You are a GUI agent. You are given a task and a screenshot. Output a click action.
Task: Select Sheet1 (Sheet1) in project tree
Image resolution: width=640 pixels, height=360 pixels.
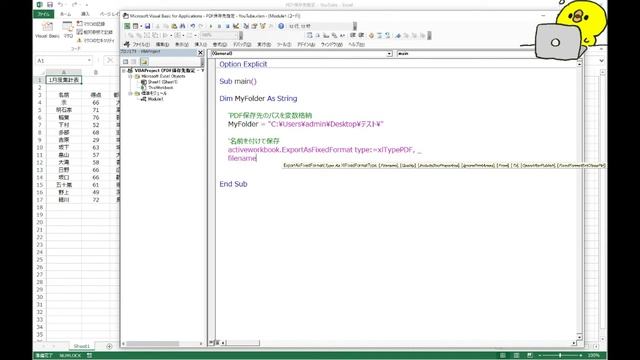coord(159,82)
